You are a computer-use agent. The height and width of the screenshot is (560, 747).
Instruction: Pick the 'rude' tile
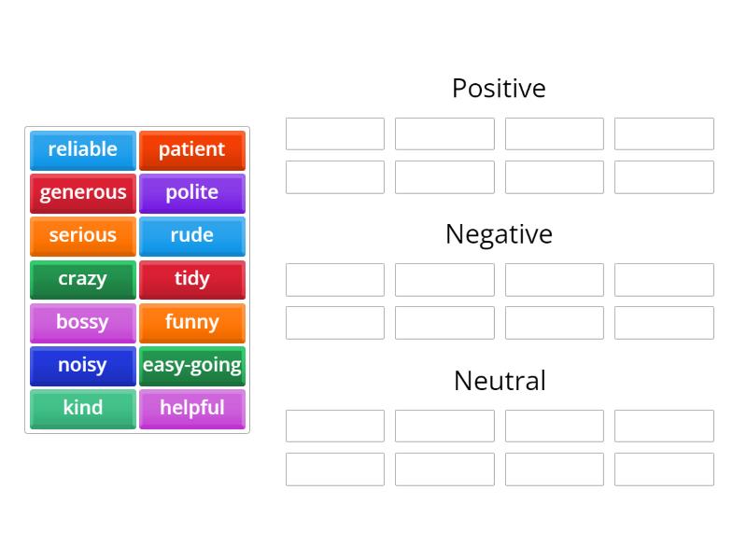(x=192, y=236)
